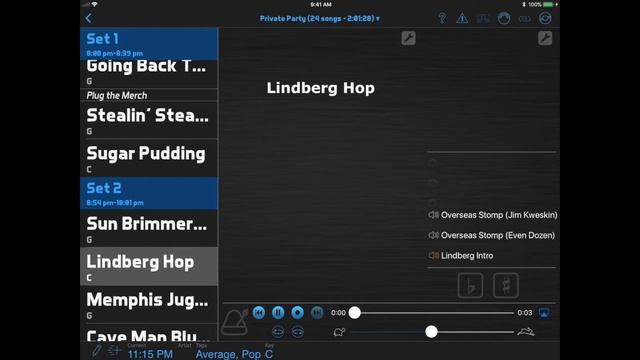Click the 0:03 duration label
This screenshot has width=640, height=360.
click(x=524, y=313)
